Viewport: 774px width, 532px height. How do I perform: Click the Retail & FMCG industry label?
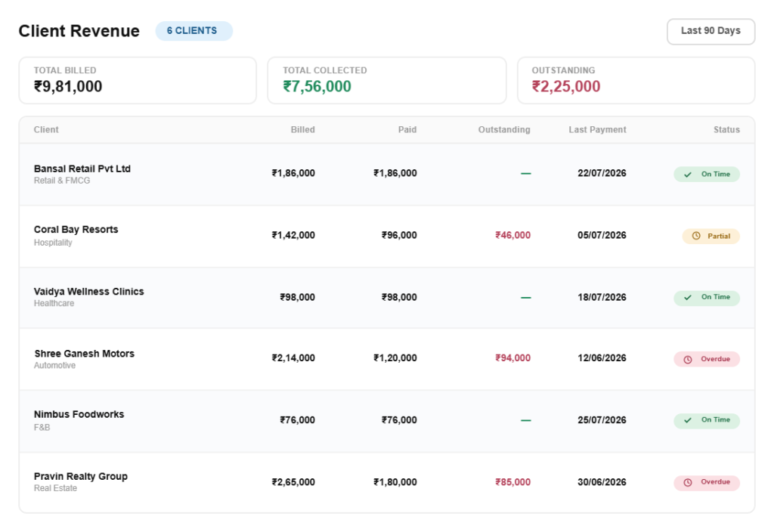[x=62, y=181]
